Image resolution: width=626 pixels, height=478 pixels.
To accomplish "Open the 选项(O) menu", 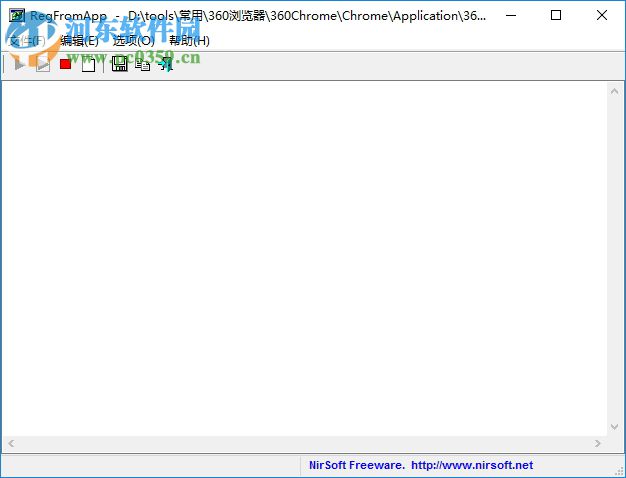I will [x=133, y=41].
